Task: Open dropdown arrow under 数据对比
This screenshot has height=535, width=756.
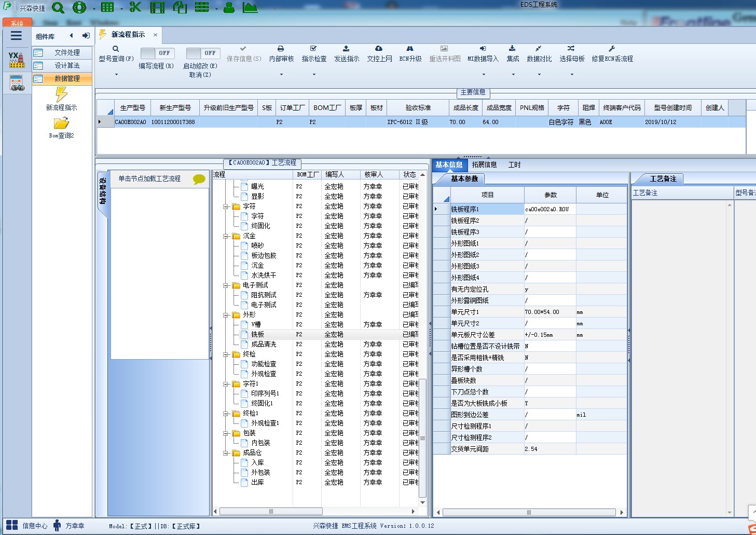Action: [x=539, y=75]
